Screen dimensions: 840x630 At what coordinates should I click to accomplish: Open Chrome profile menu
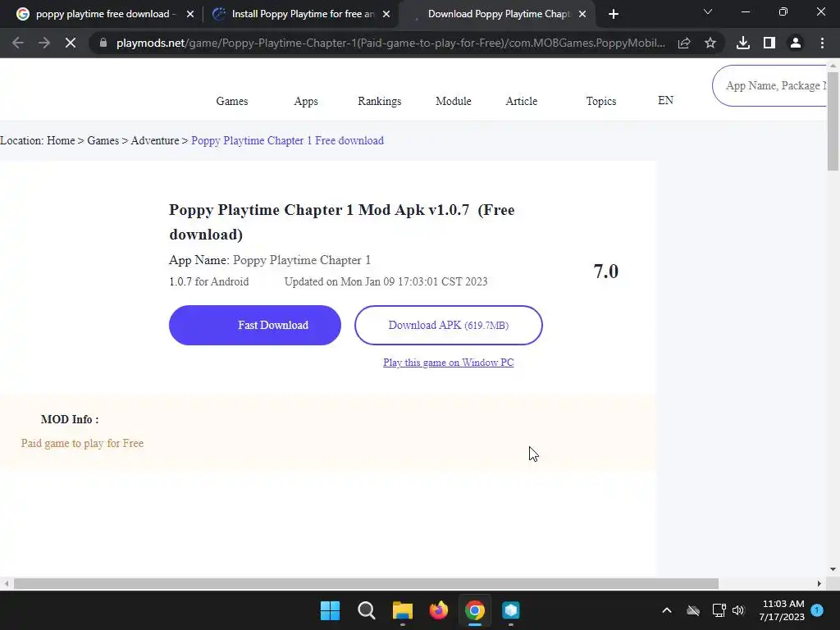796,43
